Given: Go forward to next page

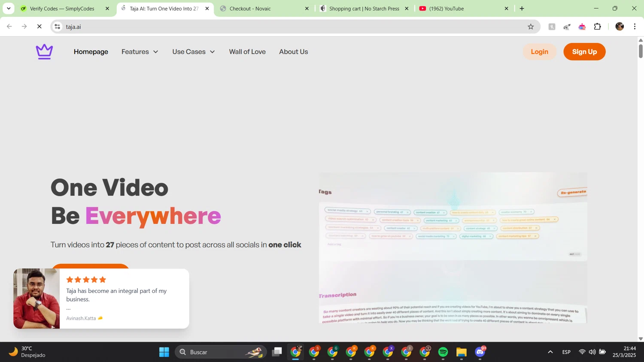Looking at the screenshot, I should tap(24, 27).
